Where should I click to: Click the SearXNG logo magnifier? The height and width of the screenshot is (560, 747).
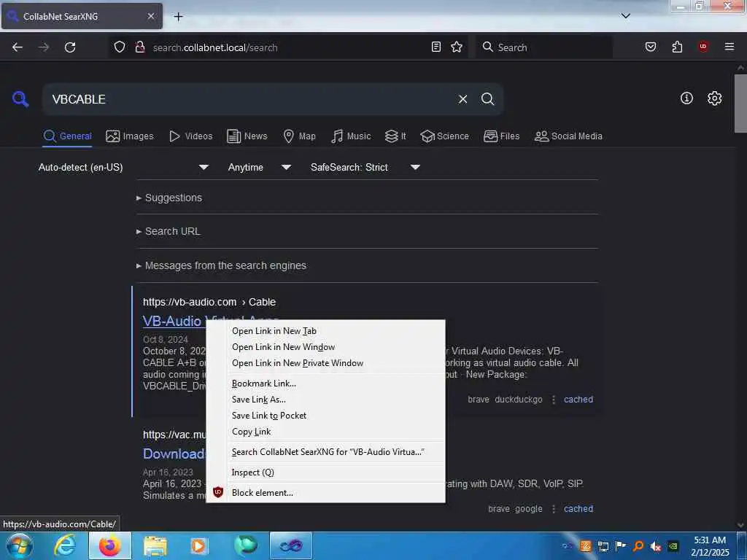pos(20,99)
